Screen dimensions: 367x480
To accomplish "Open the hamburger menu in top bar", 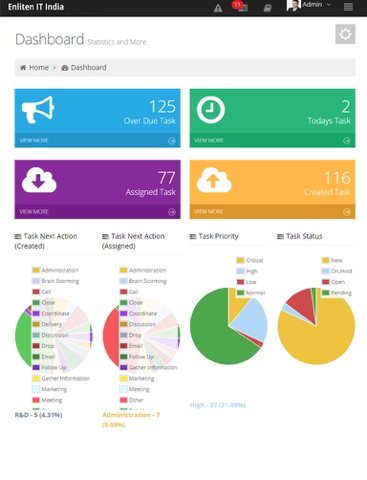I will (x=348, y=7).
